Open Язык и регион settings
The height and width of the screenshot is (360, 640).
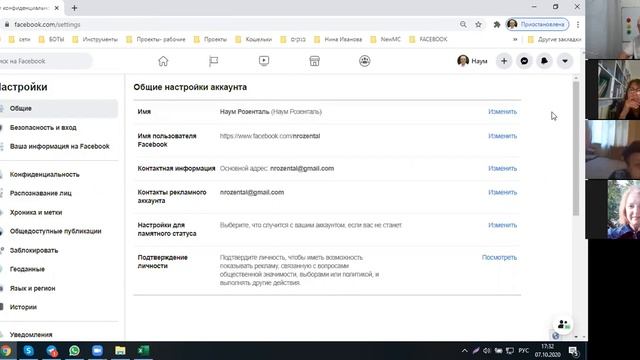32,288
